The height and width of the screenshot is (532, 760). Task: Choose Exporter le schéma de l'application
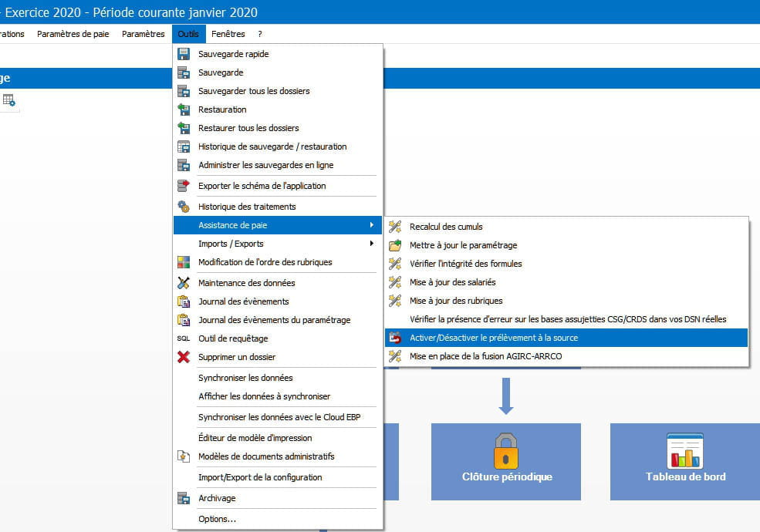[x=278, y=186]
